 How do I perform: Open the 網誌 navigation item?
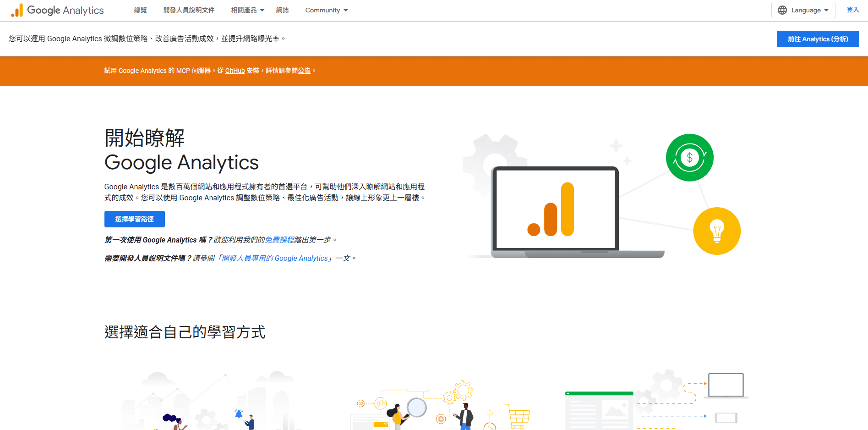coord(283,10)
